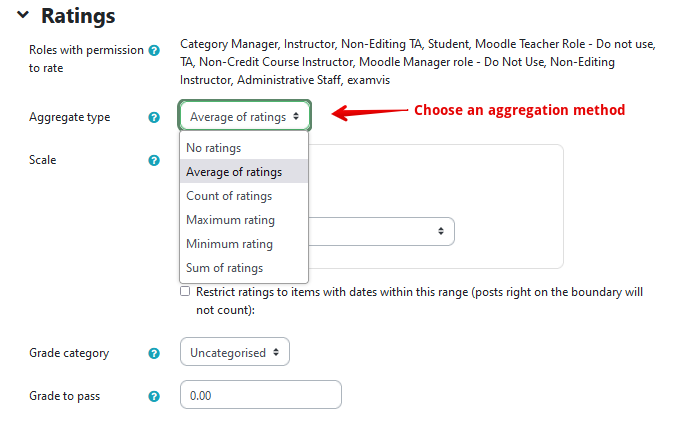Pick "Maximum rating" aggregation
The height and width of the screenshot is (433, 692).
click(230, 220)
